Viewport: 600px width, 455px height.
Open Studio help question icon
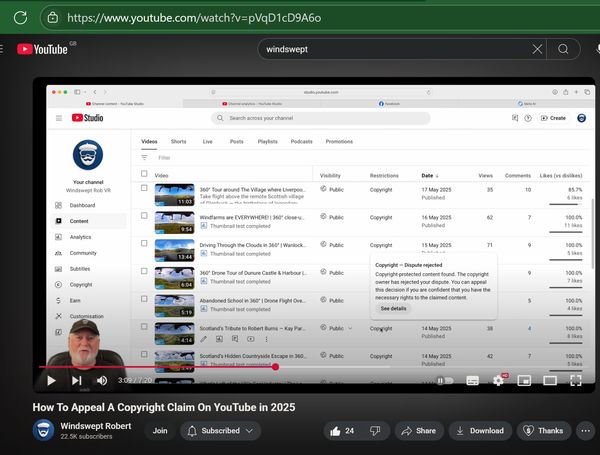pyautogui.click(x=528, y=118)
